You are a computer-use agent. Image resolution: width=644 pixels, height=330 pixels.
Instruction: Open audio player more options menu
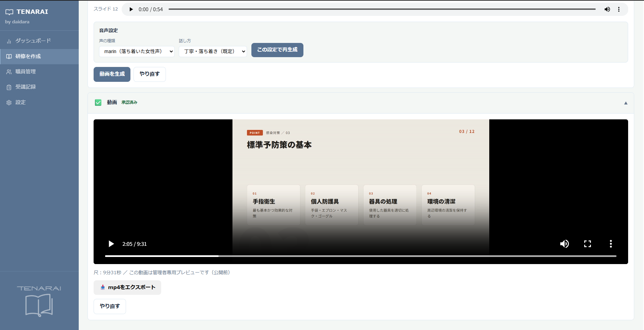[619, 9]
